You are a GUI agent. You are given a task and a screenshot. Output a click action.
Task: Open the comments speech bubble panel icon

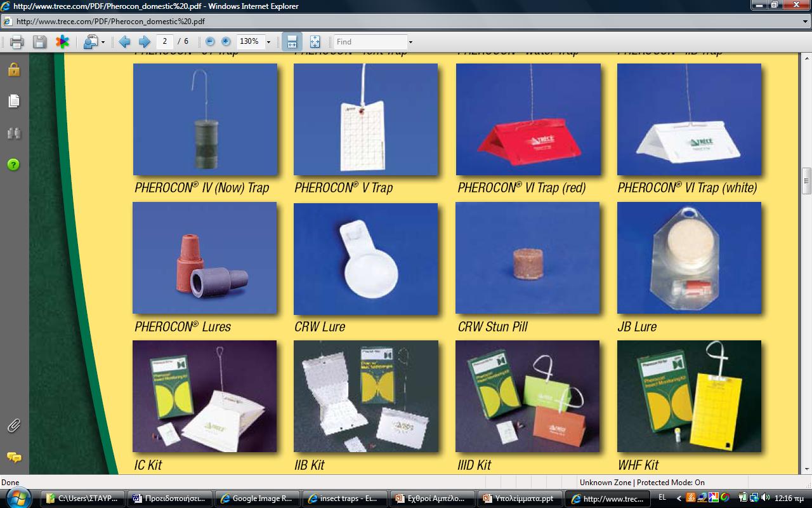tap(14, 457)
